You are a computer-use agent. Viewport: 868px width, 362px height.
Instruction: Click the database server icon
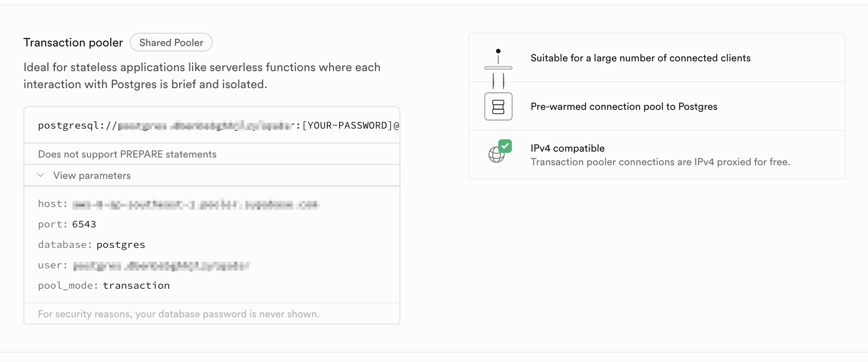click(498, 106)
